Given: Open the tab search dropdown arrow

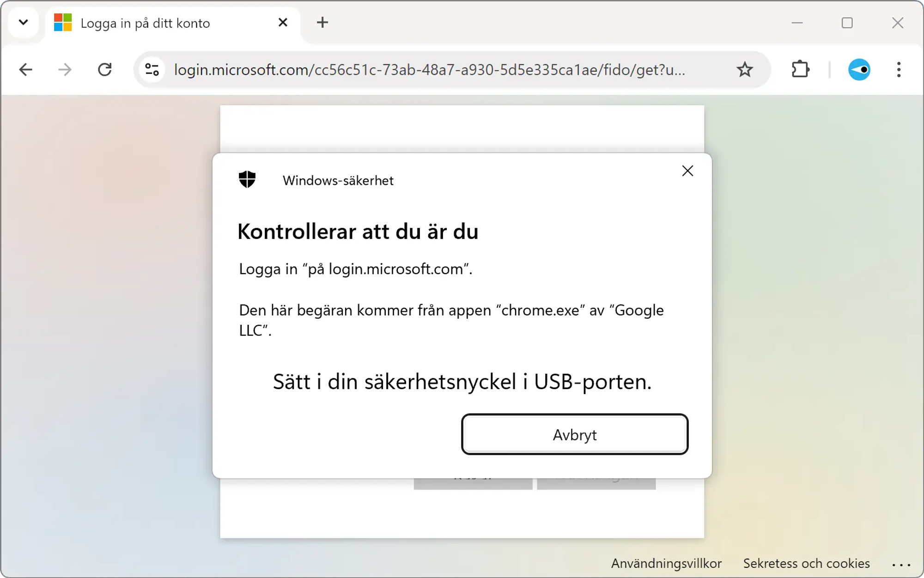Looking at the screenshot, I should pyautogui.click(x=24, y=22).
